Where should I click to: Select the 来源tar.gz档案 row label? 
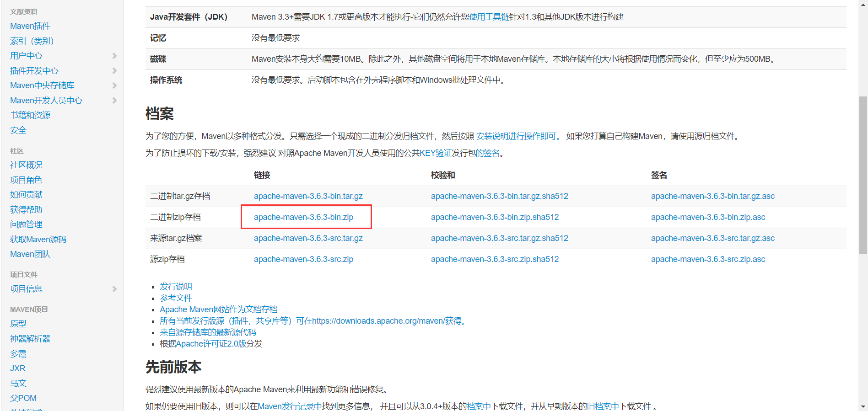[x=176, y=238]
